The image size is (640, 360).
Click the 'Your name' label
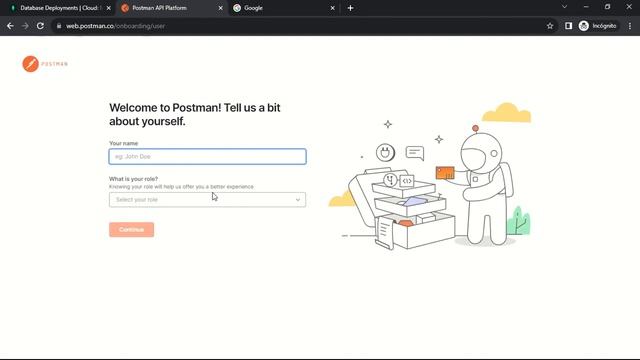(123, 143)
